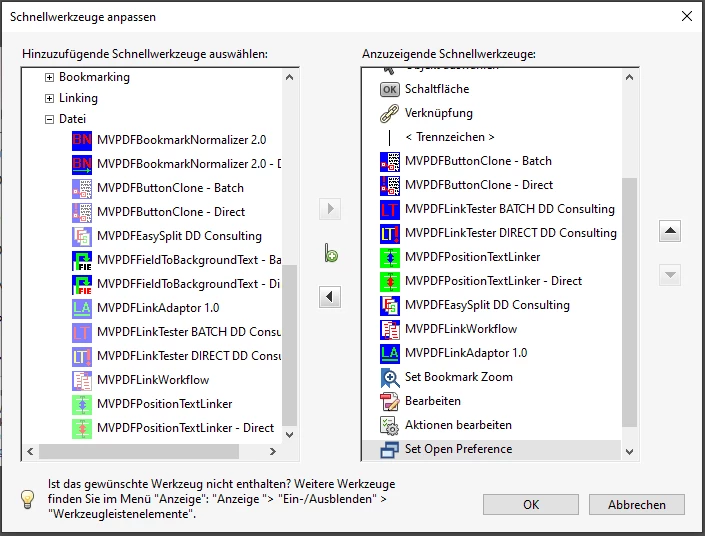Select Verknüpfung text entry
This screenshot has width=705, height=536.
point(439,113)
